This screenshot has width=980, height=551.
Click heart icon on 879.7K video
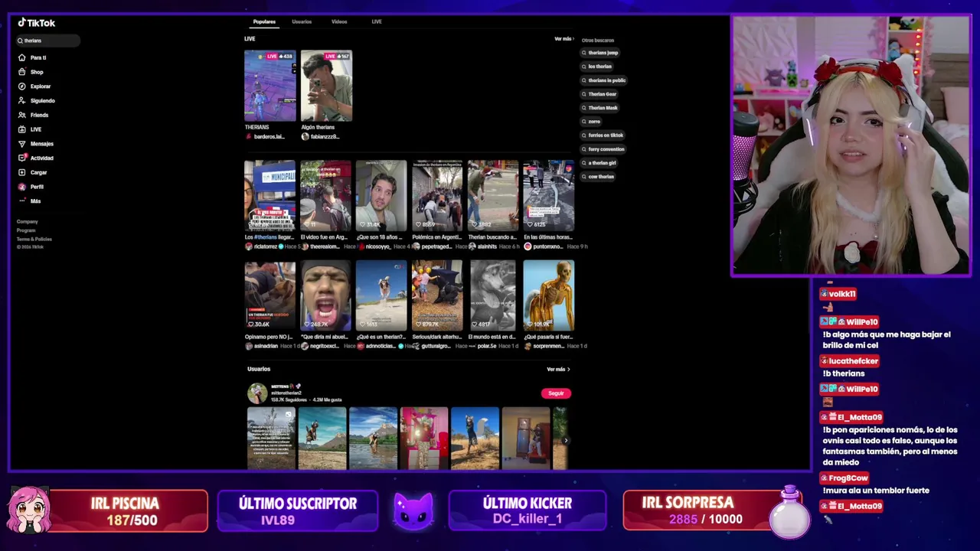coord(418,324)
